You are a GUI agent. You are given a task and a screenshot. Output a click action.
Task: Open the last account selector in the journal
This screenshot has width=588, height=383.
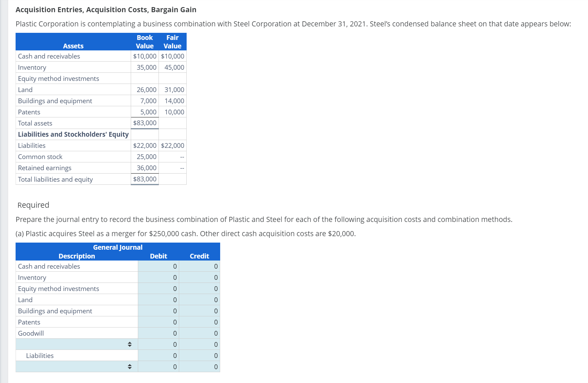click(x=130, y=366)
